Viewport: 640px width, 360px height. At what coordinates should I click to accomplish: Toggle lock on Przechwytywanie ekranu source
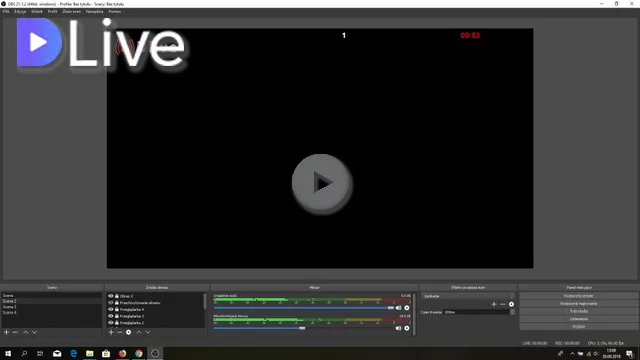(x=117, y=302)
